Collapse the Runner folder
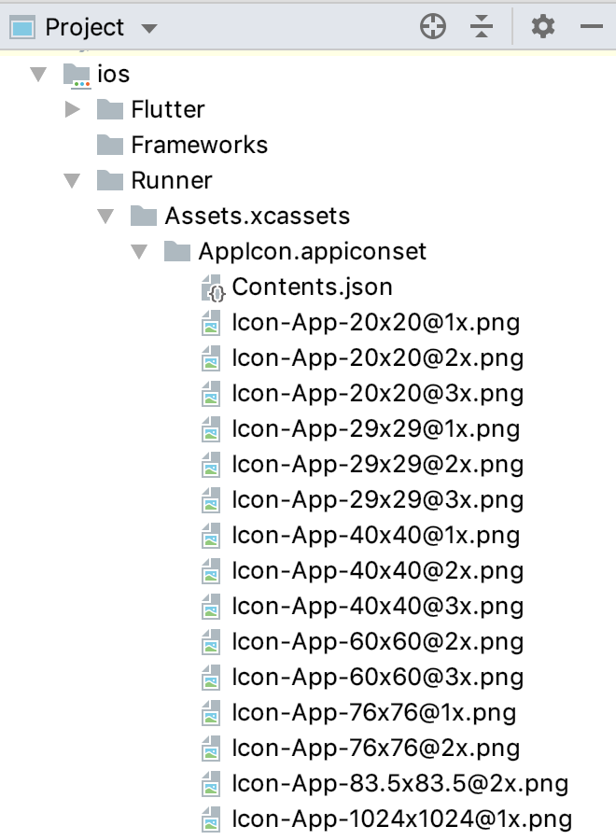616x840 pixels. tap(72, 180)
